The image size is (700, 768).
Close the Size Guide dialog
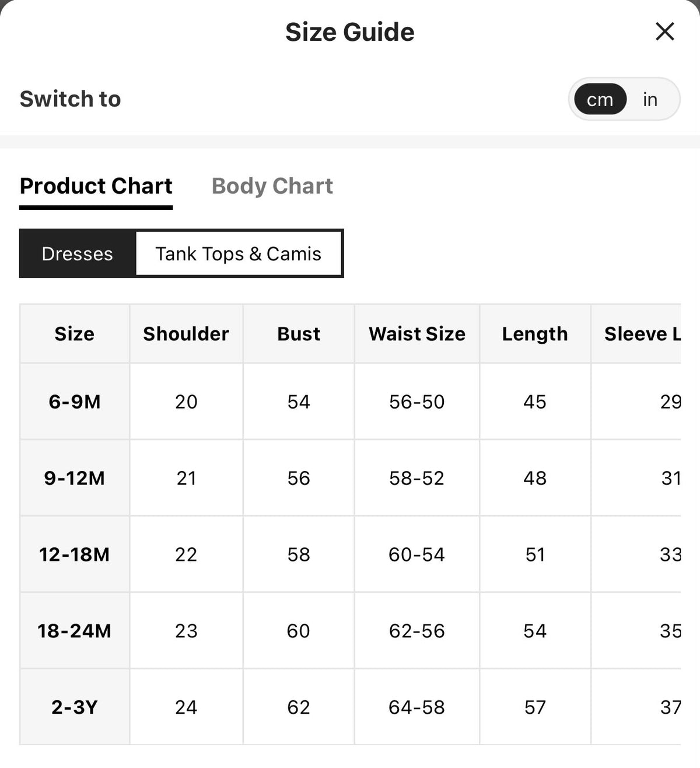tap(665, 32)
